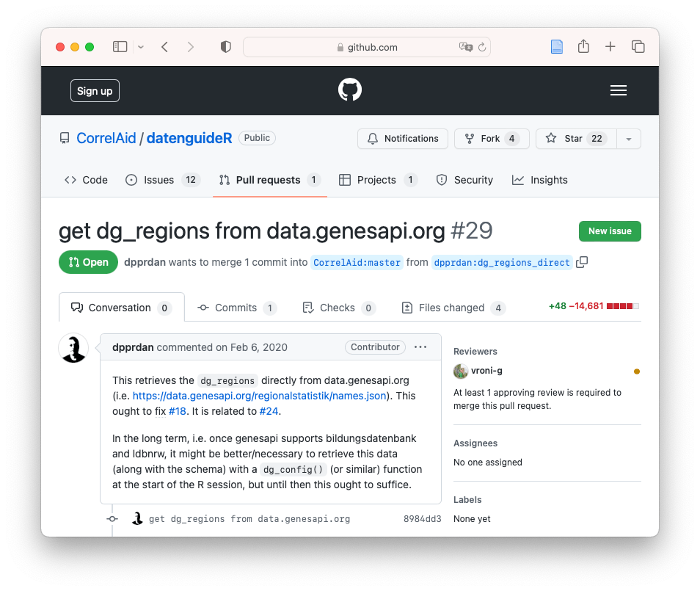This screenshot has width=700, height=591.
Task: Click the green New issue button
Action: 609,231
